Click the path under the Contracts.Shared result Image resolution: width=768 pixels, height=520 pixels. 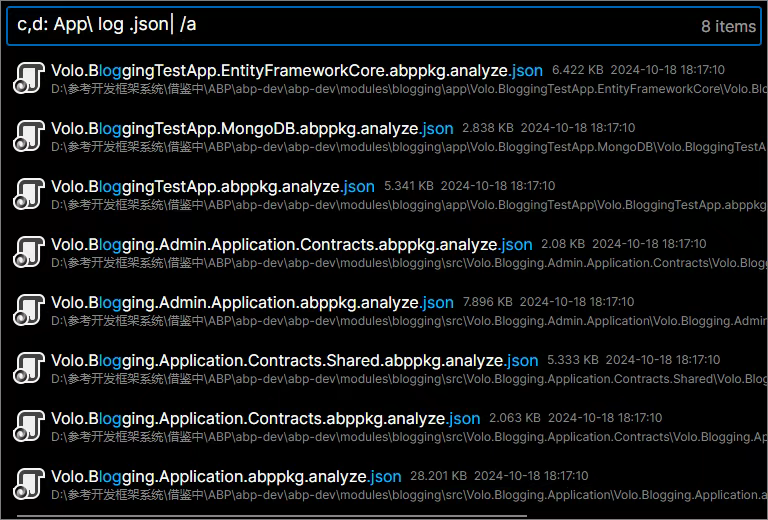pos(409,379)
